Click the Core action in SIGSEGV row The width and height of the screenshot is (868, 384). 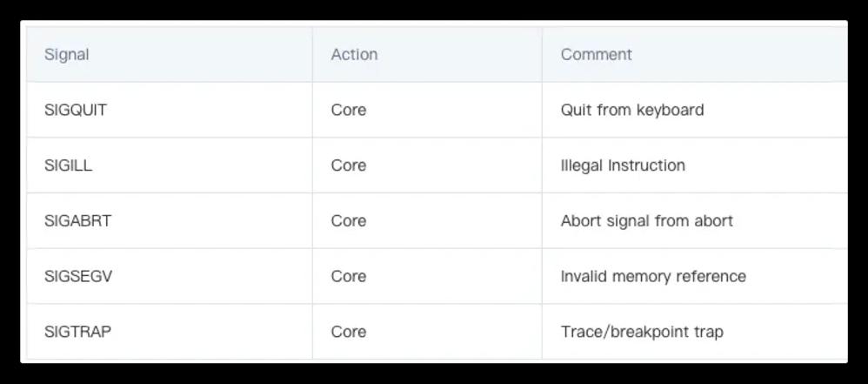click(349, 276)
